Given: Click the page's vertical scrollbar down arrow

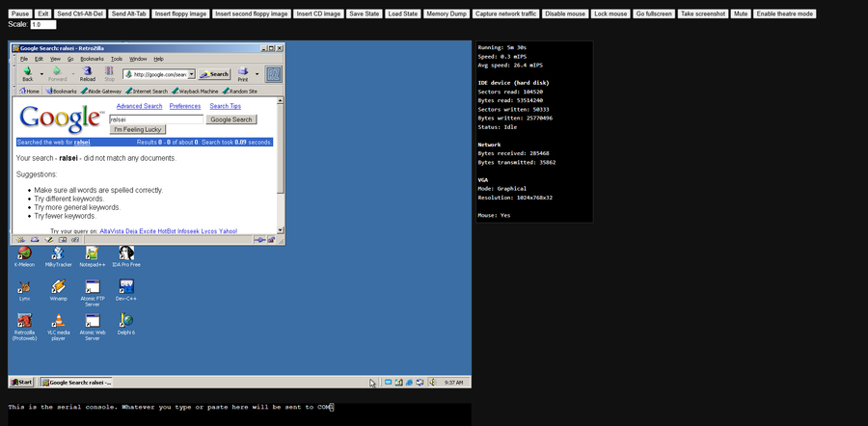Looking at the screenshot, I should tap(280, 229).
